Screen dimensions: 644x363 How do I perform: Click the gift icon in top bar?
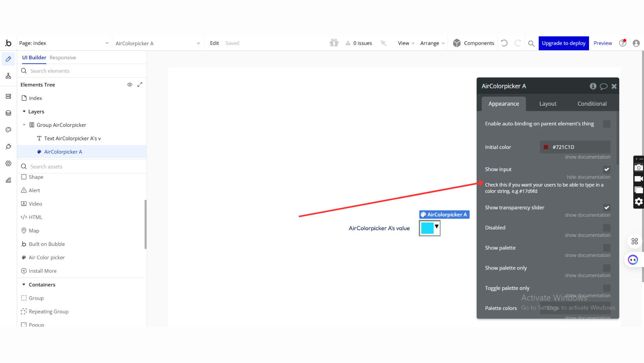[x=334, y=43]
